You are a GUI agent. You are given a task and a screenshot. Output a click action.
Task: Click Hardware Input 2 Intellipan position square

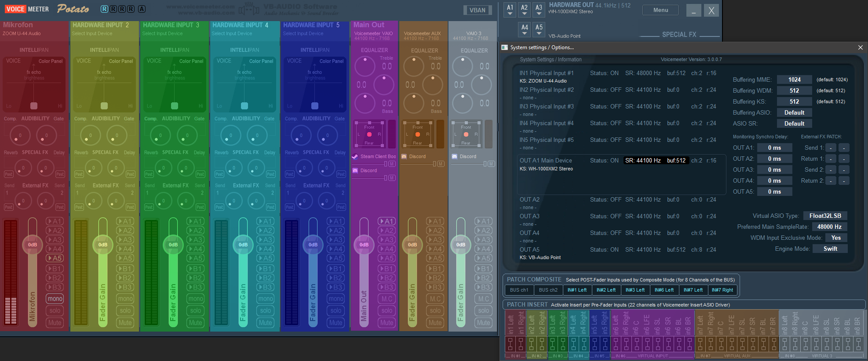pos(104,105)
